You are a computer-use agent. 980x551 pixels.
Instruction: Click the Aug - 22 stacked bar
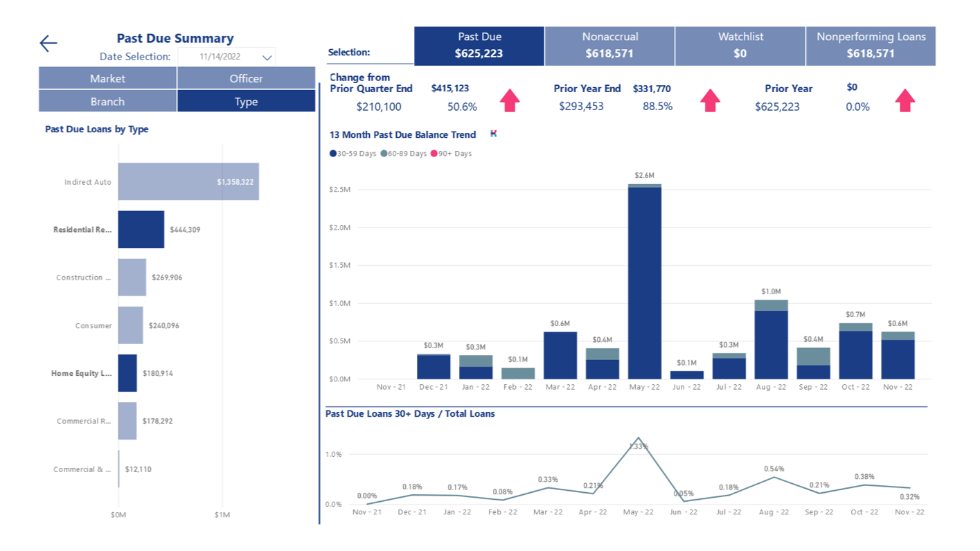tap(772, 340)
